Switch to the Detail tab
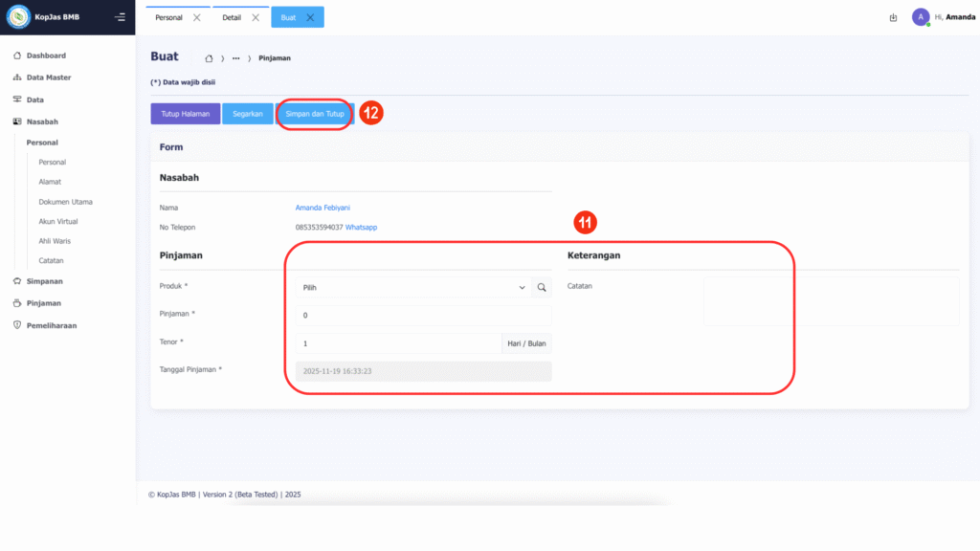This screenshot has width=980, height=551. pos(231,17)
